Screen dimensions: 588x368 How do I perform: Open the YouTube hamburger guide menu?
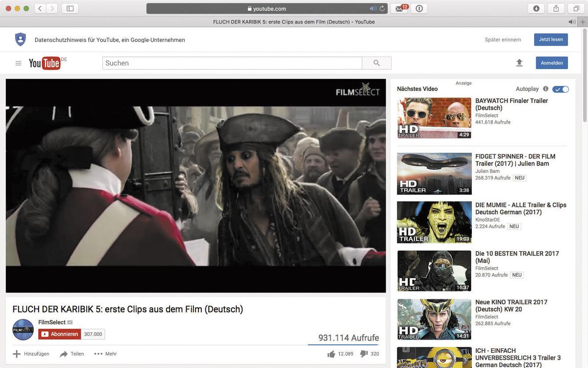pos(19,63)
